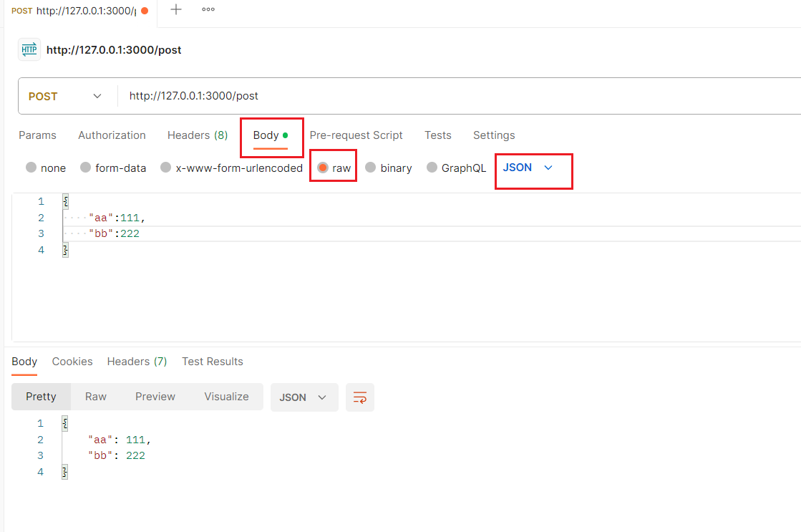
Task: Select the binary body option
Action: [x=371, y=168]
